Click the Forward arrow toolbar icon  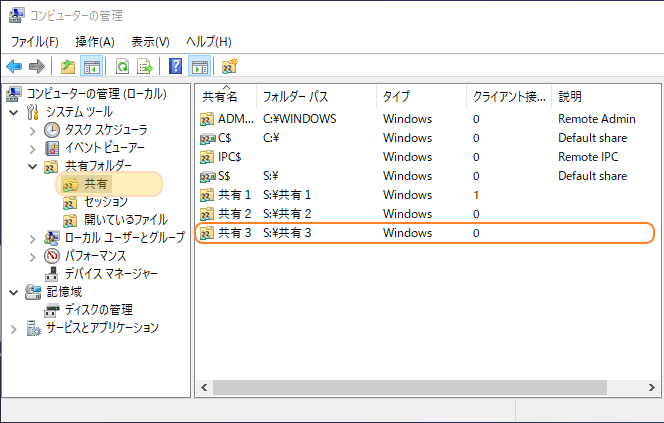click(37, 66)
